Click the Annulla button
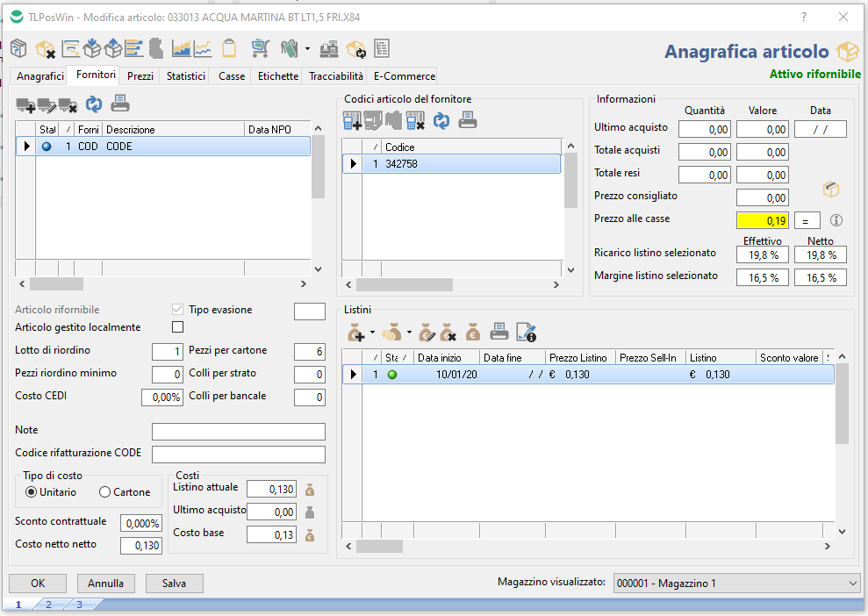The width and height of the screenshot is (868, 616). (106, 584)
